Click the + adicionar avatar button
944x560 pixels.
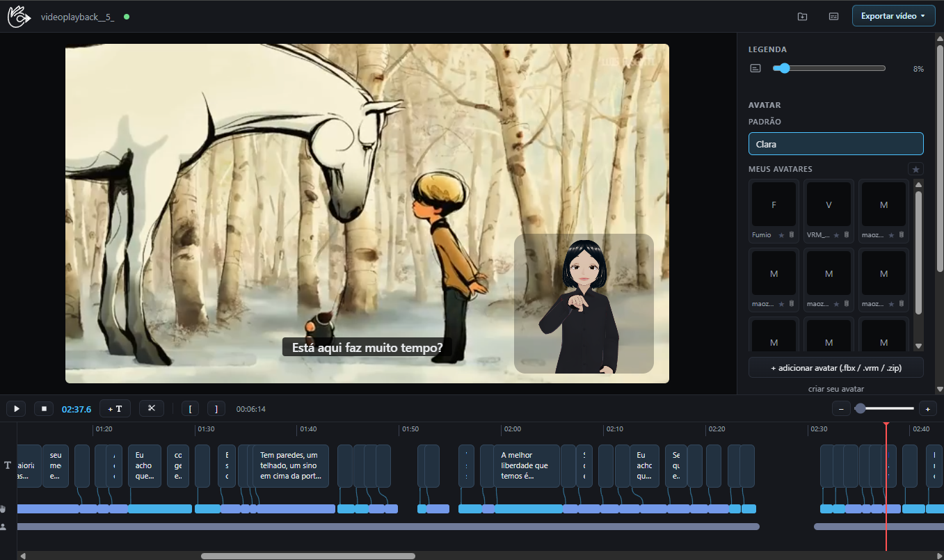tap(835, 368)
